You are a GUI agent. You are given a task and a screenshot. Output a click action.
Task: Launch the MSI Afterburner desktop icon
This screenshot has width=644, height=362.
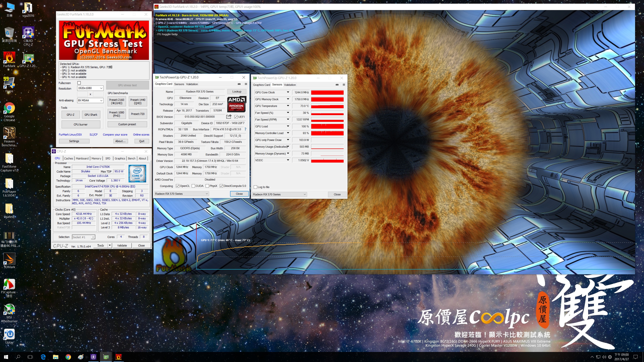(x=9, y=313)
